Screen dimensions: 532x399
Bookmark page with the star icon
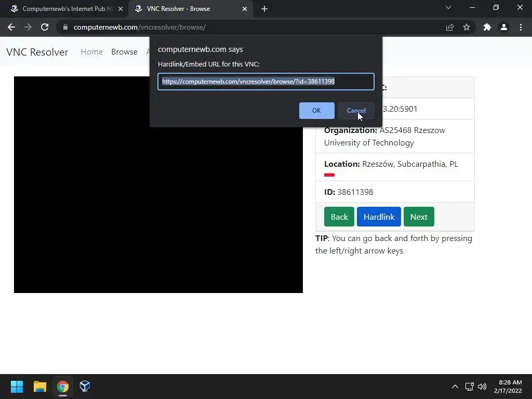467,27
